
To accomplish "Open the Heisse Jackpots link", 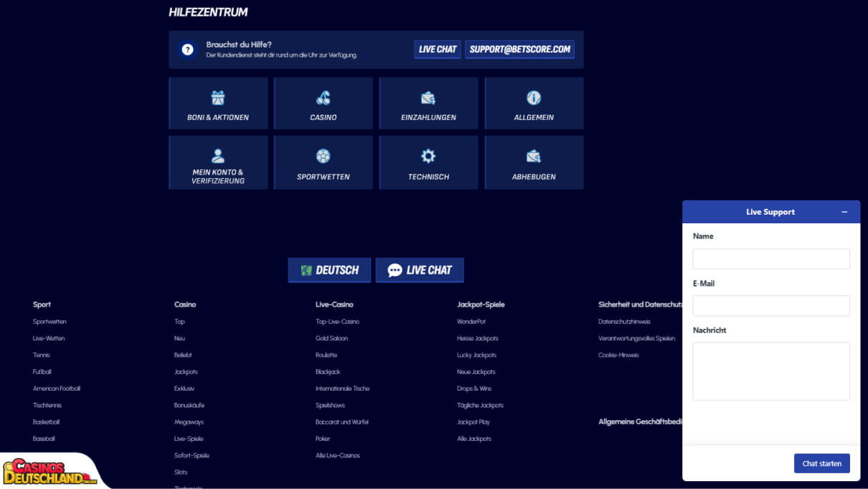I will point(478,338).
